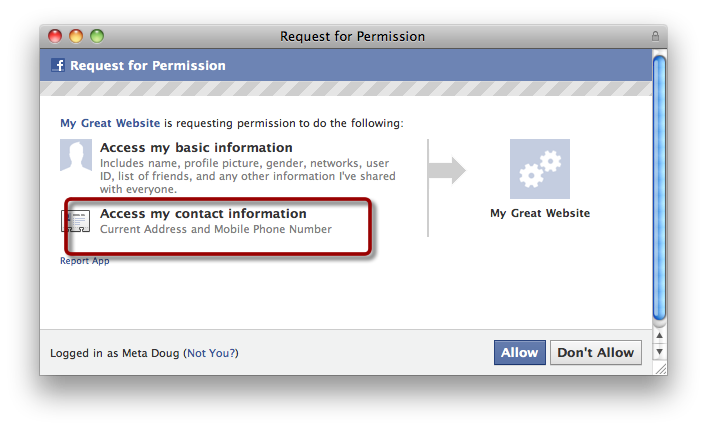
Task: Click the scrollbar down arrow
Action: pos(660,352)
